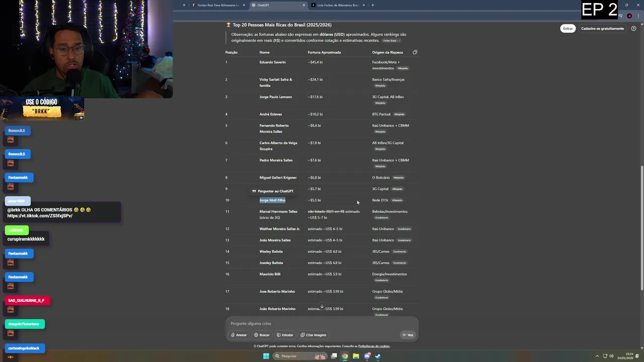Image resolution: width=644 pixels, height=362 pixels.
Task: Open Task View on the taskbar
Action: (334, 356)
